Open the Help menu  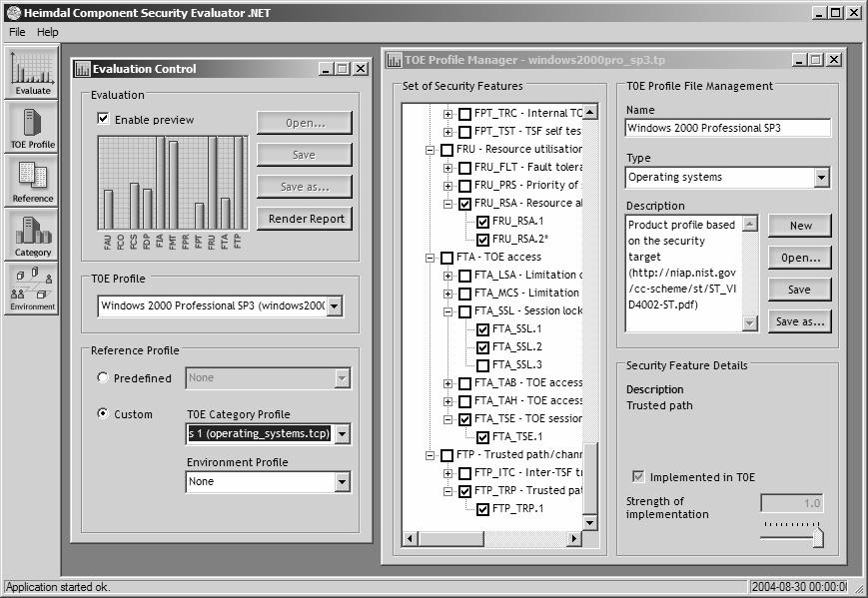[48, 32]
